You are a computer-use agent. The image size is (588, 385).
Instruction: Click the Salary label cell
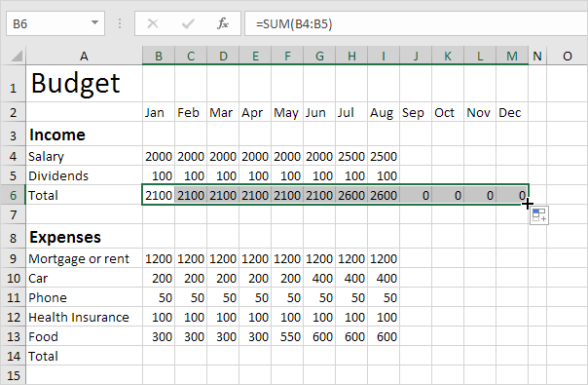tap(84, 156)
